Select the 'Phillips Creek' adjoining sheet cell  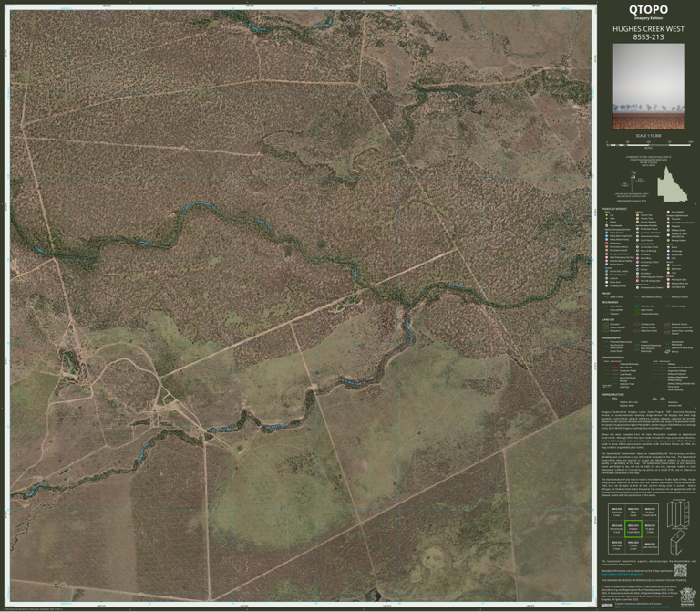click(x=633, y=545)
